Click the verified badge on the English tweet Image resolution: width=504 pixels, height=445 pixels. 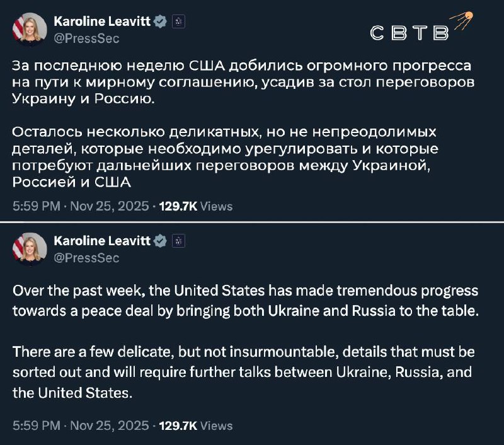click(161, 241)
